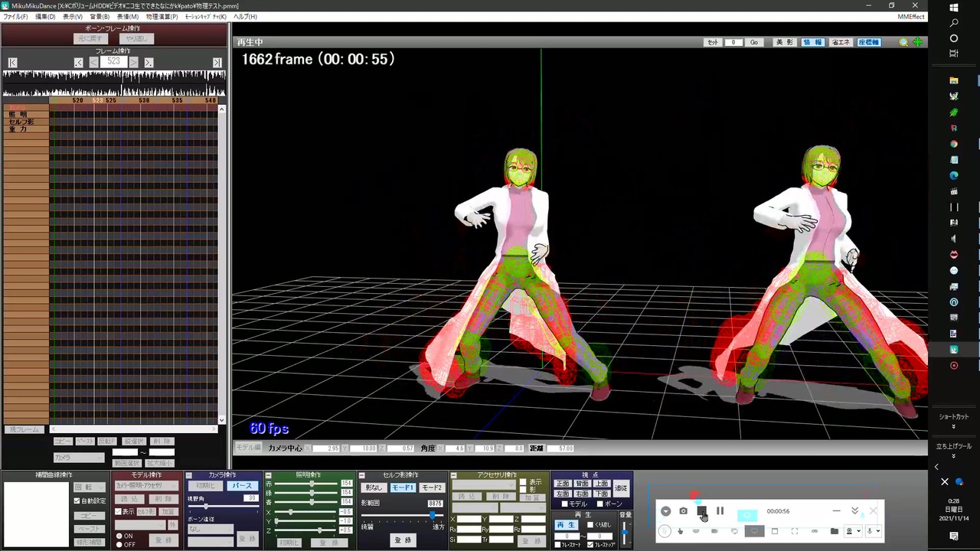Open the 表示(V) menu
The image size is (980, 551).
coord(73,17)
